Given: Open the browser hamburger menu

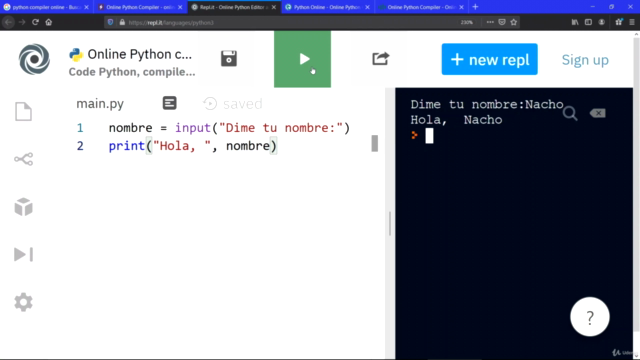Looking at the screenshot, I should point(632,22).
